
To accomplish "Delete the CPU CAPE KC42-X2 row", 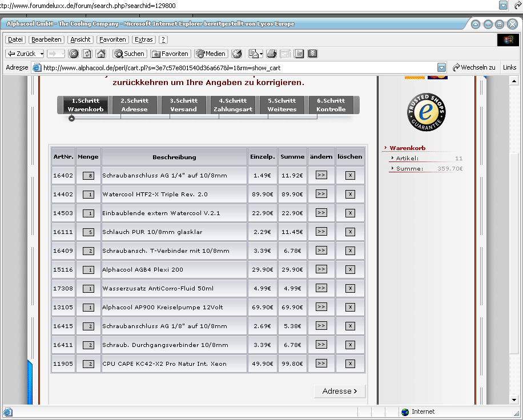I will point(350,364).
